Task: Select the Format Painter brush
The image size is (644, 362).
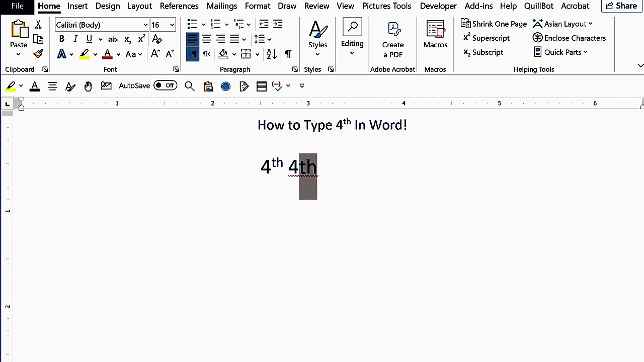Action: coord(38,54)
